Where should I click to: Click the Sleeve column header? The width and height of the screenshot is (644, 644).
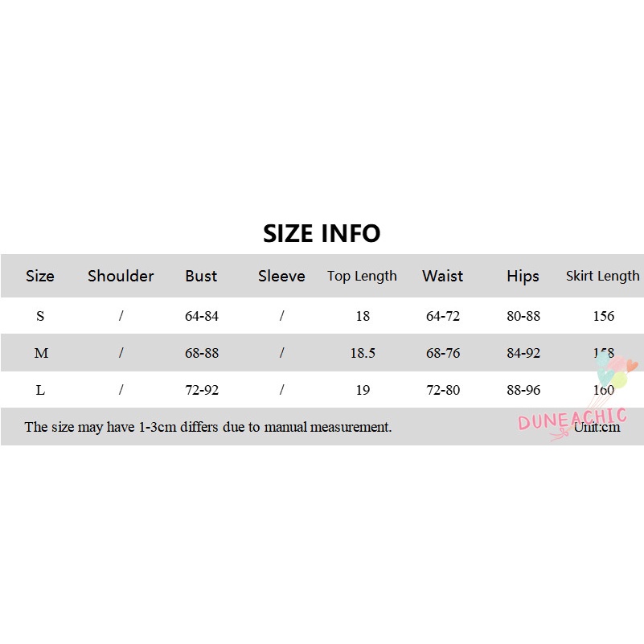click(281, 276)
